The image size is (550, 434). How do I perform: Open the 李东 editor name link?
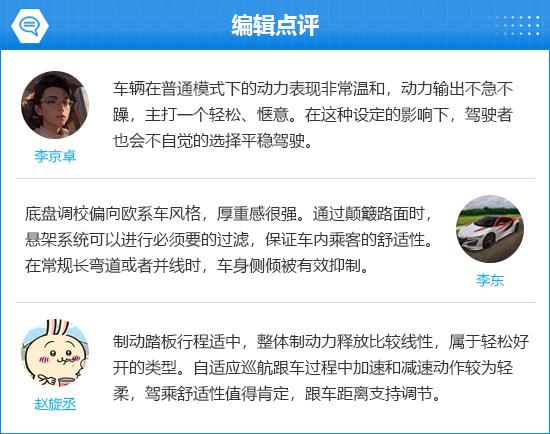490,280
